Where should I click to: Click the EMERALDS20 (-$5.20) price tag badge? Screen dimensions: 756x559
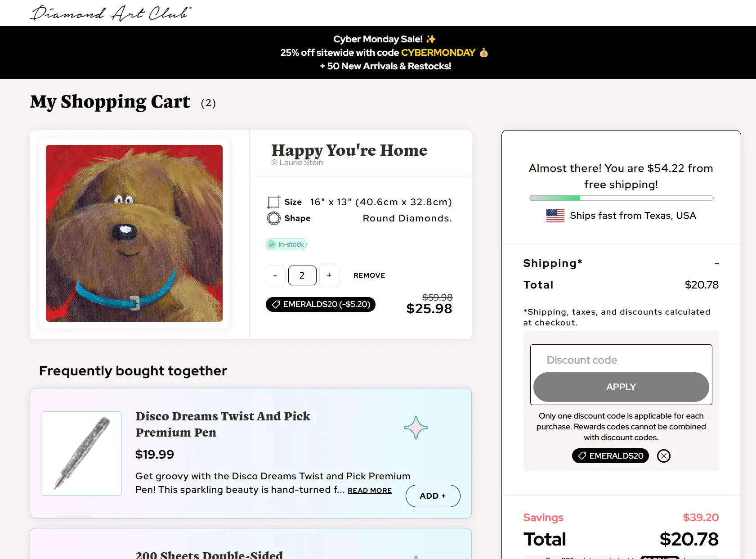320,304
